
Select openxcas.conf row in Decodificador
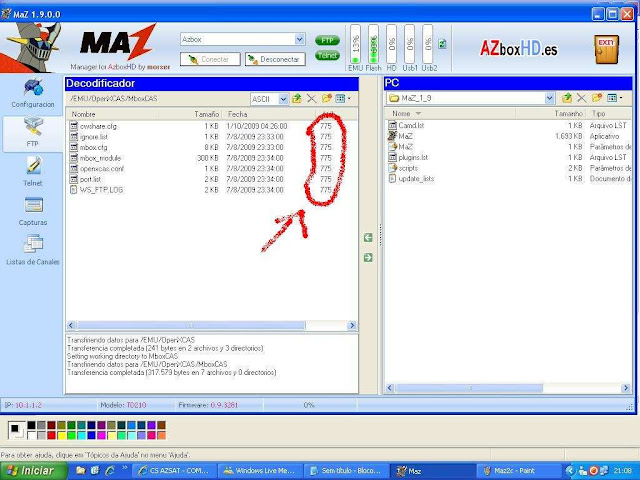(x=202, y=169)
